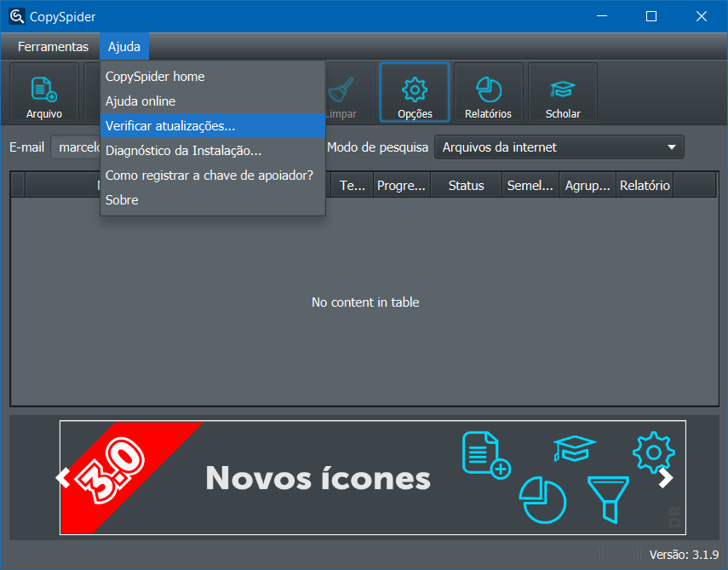Image resolution: width=728 pixels, height=570 pixels.
Task: Choose Verificar atualizações... menu entry
Action: click(x=213, y=126)
